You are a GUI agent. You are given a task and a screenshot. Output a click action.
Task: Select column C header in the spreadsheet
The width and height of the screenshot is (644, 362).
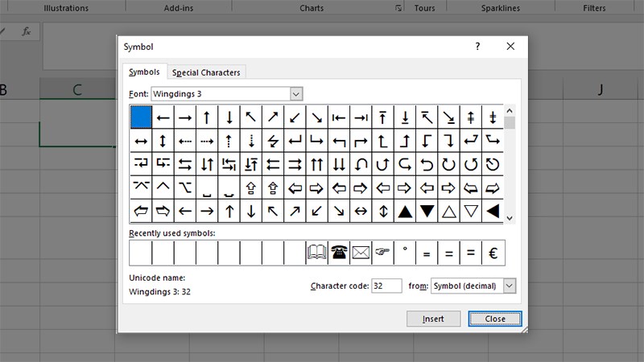point(77,89)
